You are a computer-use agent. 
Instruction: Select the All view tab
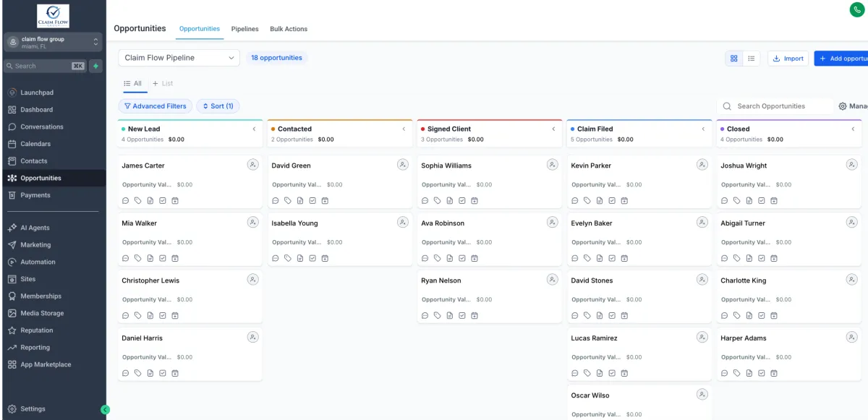pyautogui.click(x=133, y=84)
